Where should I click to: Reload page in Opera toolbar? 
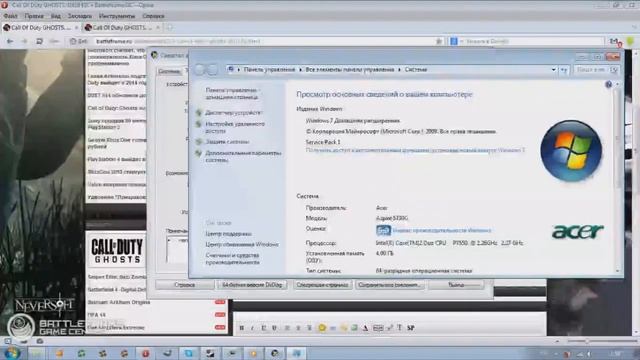(x=39, y=41)
